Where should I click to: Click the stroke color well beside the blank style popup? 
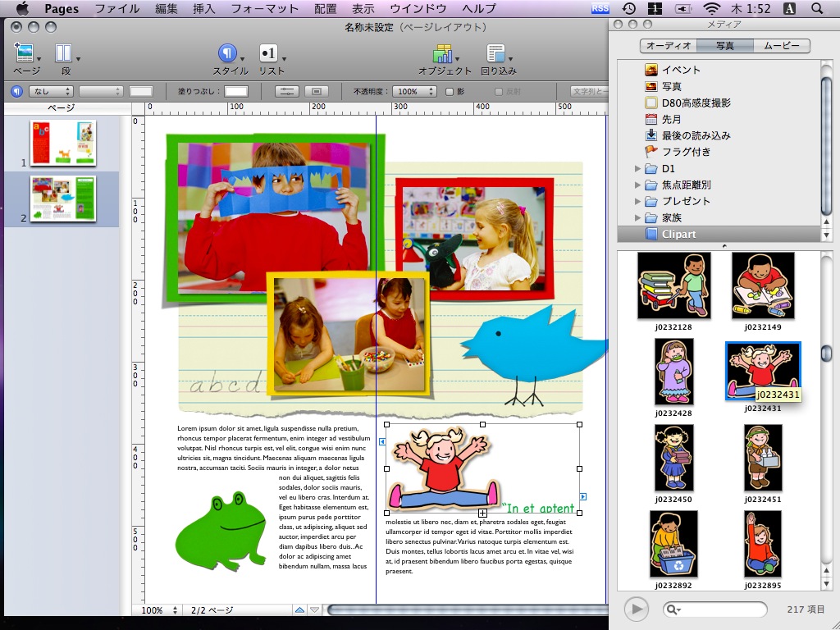[x=141, y=92]
